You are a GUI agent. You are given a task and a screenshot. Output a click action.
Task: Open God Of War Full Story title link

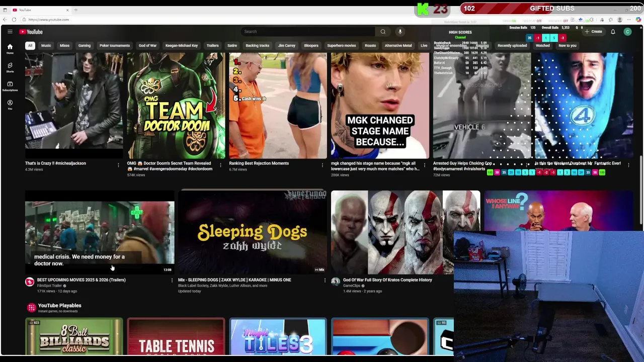click(387, 280)
